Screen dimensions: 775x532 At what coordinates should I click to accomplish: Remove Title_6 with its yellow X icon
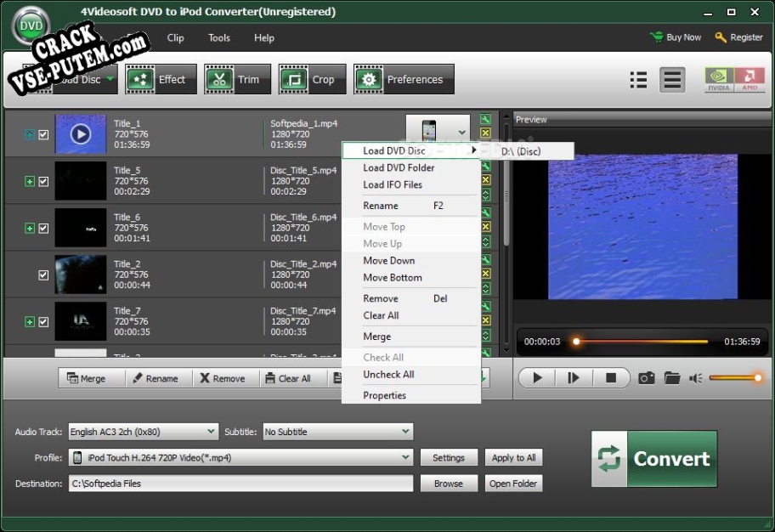486,226
